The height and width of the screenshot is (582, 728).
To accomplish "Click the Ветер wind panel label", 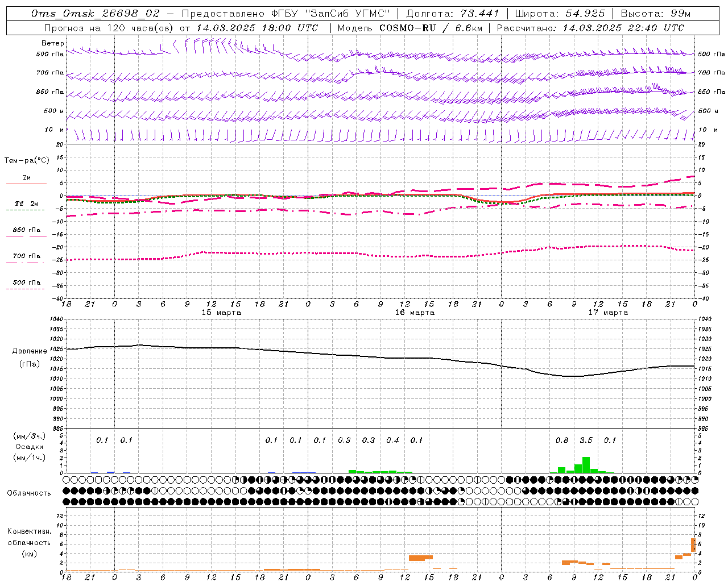I will 53,43.
